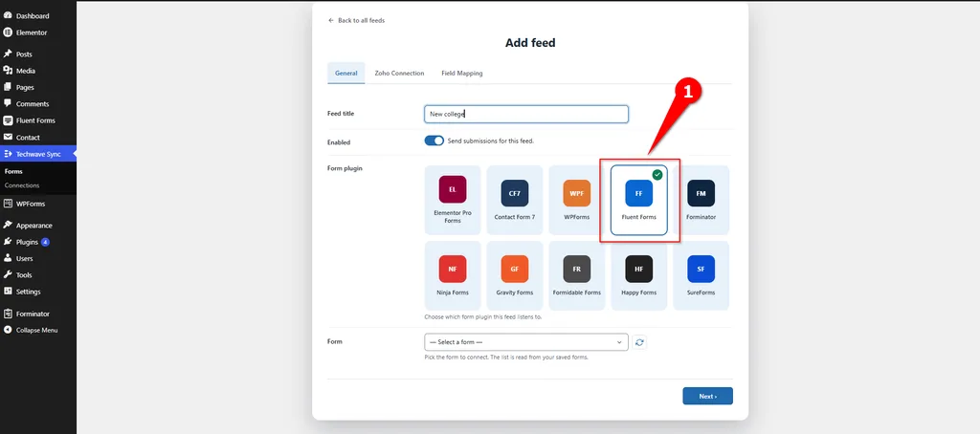Open the Field Mapping tab

[x=462, y=73]
